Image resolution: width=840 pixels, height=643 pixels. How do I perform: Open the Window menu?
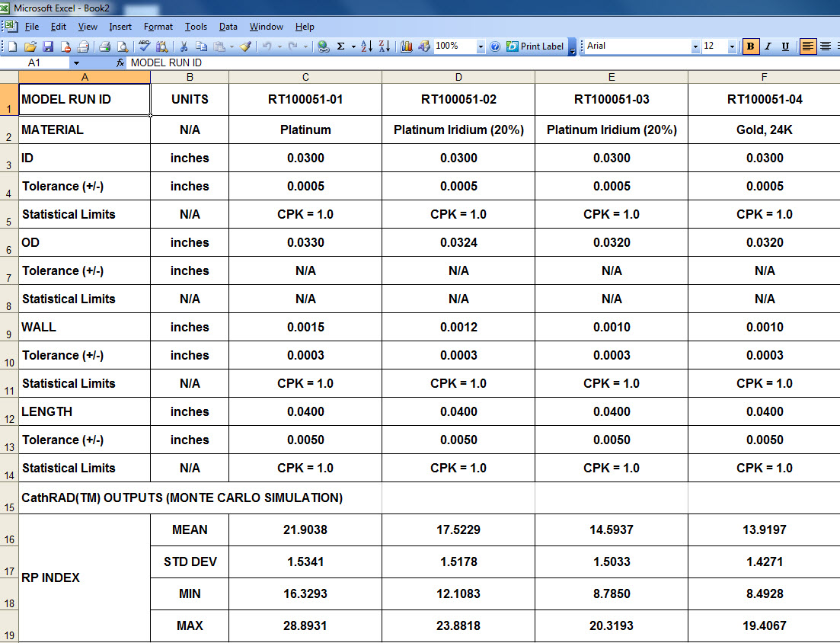pyautogui.click(x=267, y=27)
